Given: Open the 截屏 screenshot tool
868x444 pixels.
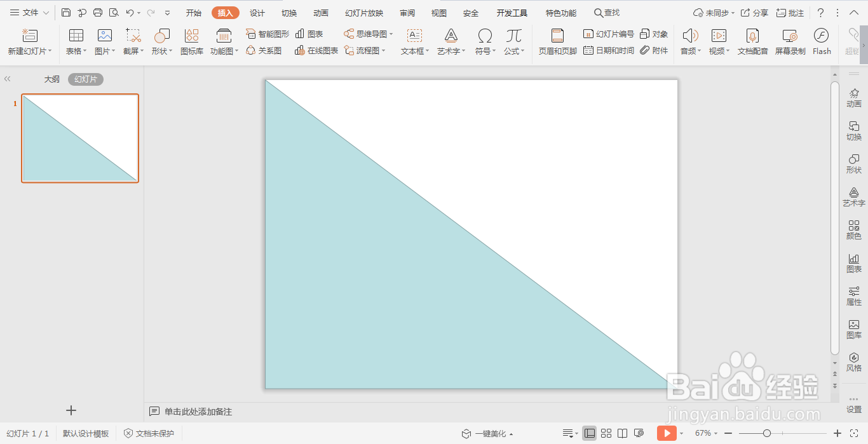Looking at the screenshot, I should (x=133, y=42).
